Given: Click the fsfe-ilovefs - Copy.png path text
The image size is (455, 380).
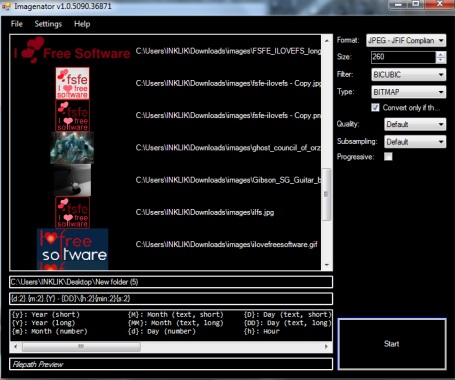Looking at the screenshot, I should tap(228, 116).
